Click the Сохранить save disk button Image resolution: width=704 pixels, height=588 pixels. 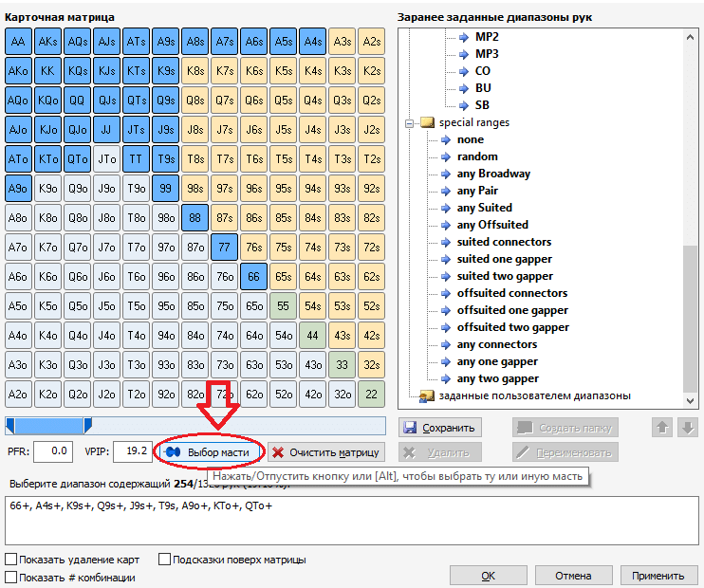[x=439, y=428]
